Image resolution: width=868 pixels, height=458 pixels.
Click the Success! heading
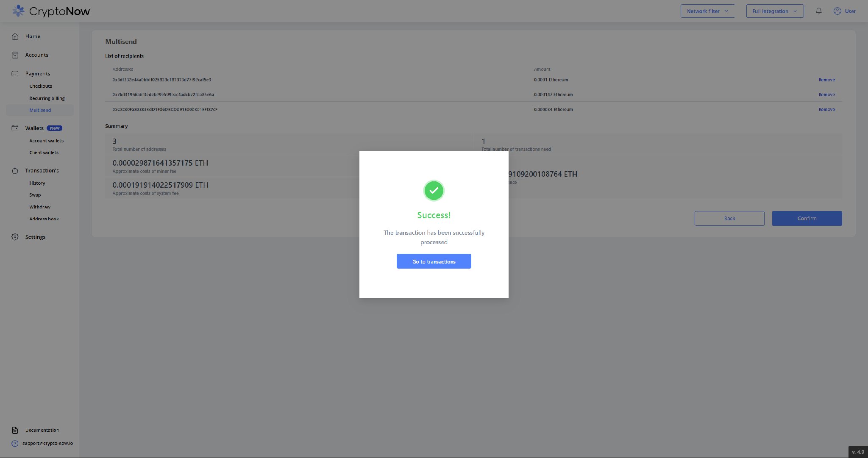(434, 215)
